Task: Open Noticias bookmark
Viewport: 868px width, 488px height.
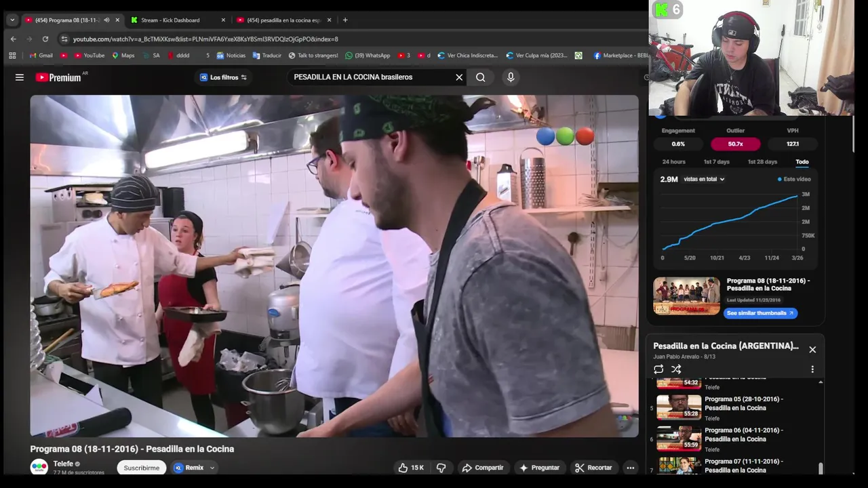Action: tap(231, 56)
